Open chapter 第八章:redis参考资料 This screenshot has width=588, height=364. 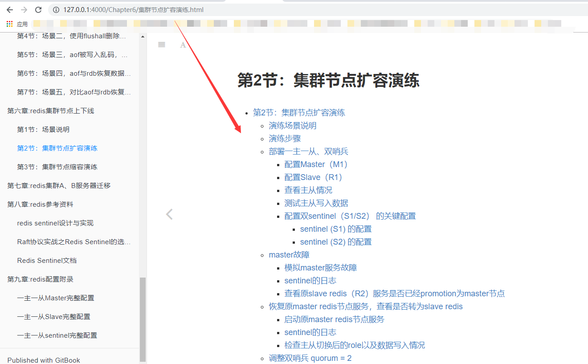(40, 204)
